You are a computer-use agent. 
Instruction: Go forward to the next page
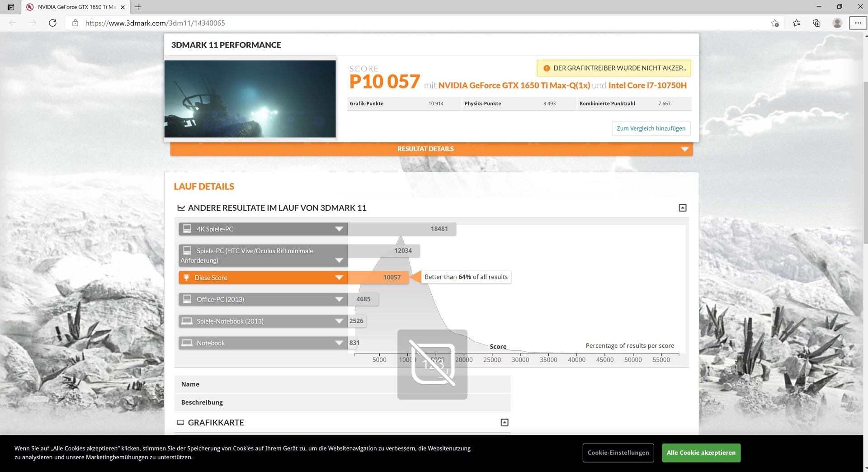point(33,23)
